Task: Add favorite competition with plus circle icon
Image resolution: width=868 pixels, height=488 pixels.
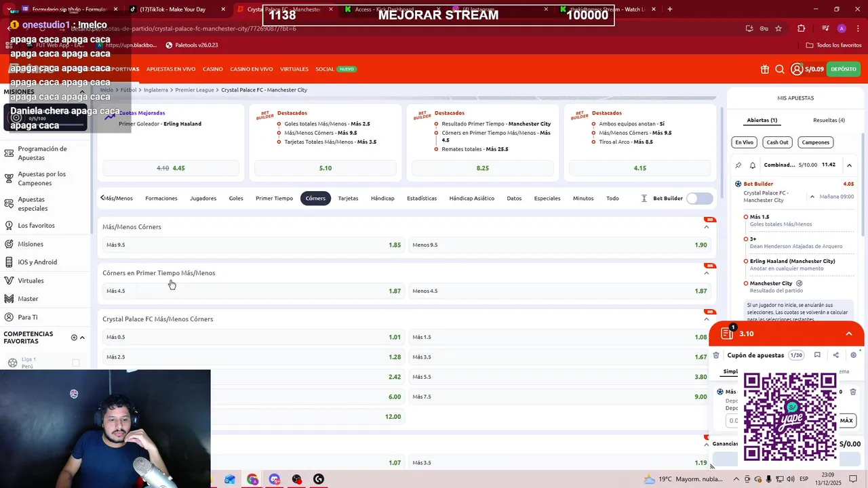Action: point(74,338)
